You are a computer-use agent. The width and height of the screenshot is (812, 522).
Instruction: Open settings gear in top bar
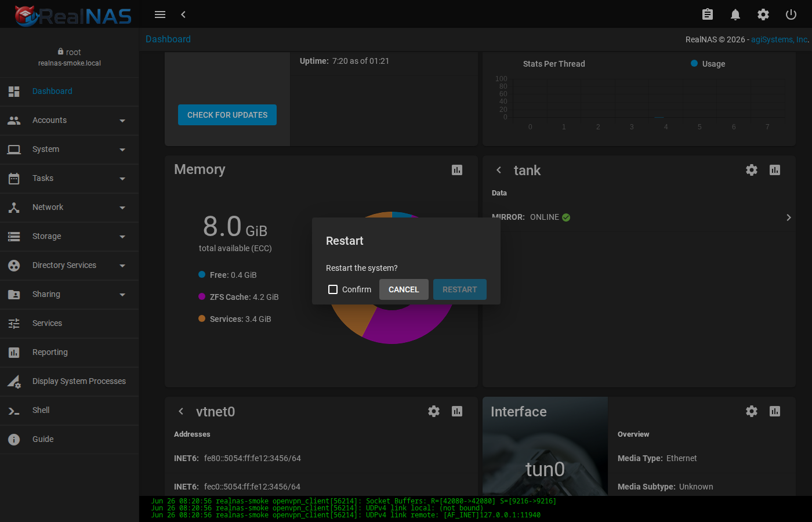click(763, 14)
